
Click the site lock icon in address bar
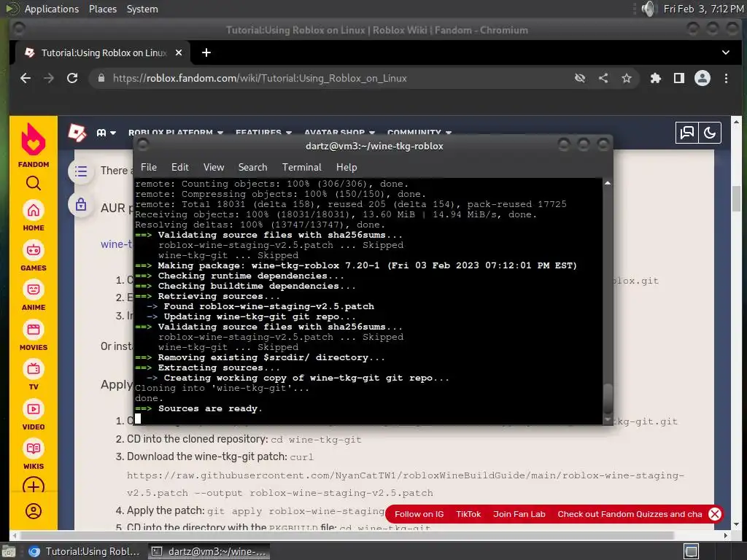[x=101, y=78]
